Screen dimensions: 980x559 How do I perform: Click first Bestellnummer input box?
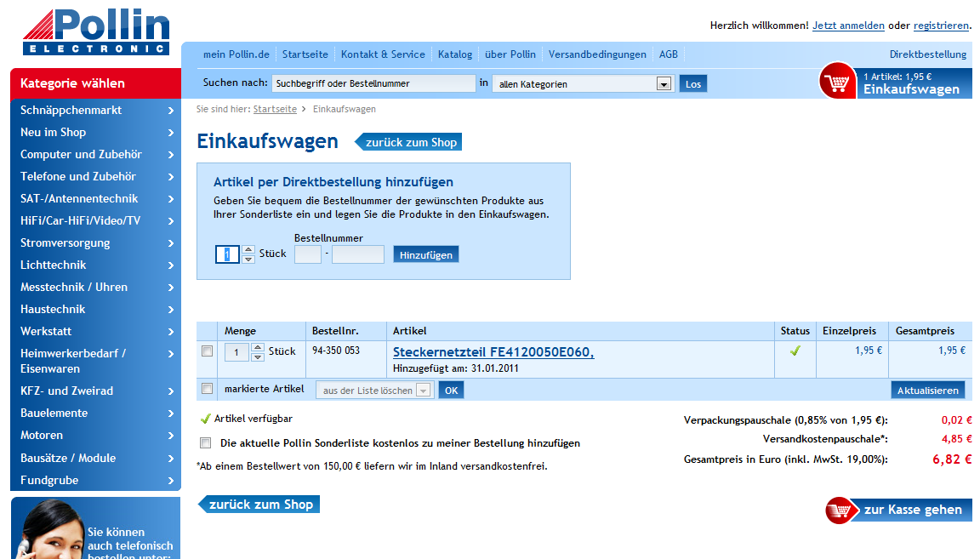[x=307, y=254]
